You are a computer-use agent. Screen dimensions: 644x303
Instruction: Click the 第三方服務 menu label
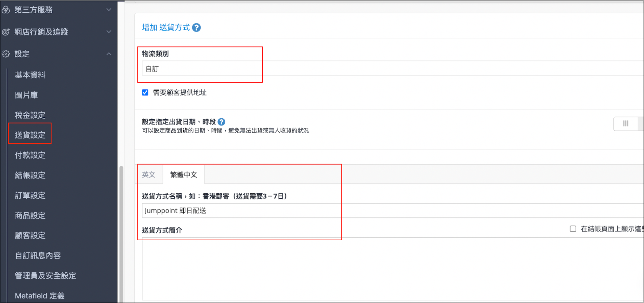click(34, 10)
